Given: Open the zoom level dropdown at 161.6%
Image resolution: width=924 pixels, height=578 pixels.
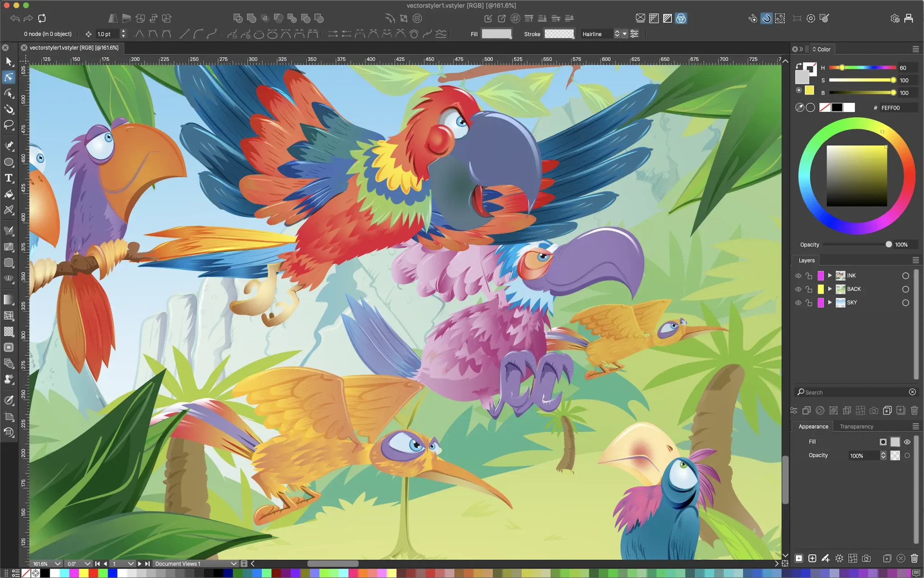Looking at the screenshot, I should tap(57, 564).
